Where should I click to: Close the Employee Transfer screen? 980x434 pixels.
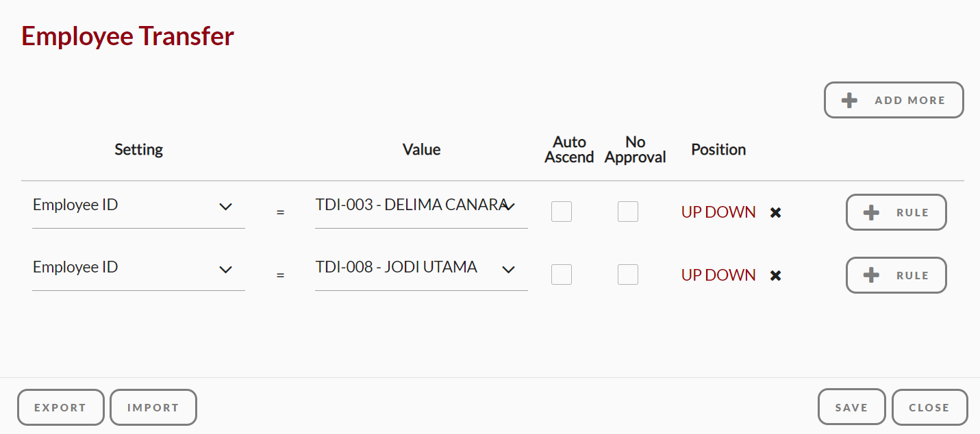tap(929, 407)
